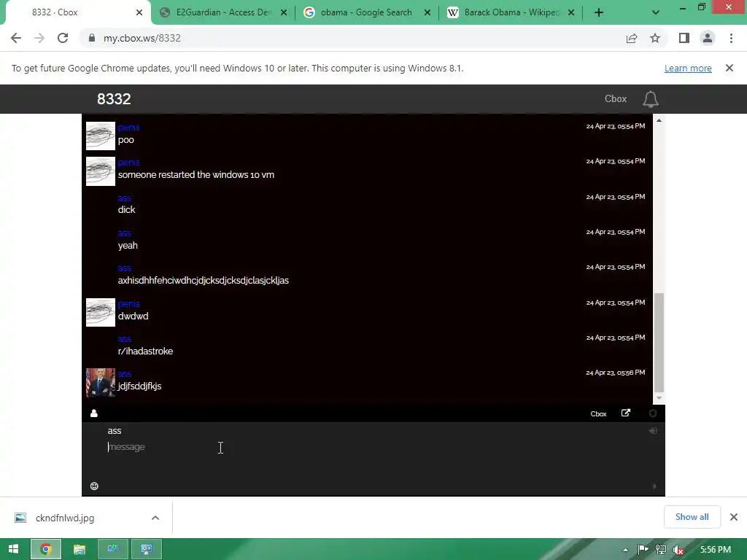Click the Chrome taskbar icon

[46, 549]
